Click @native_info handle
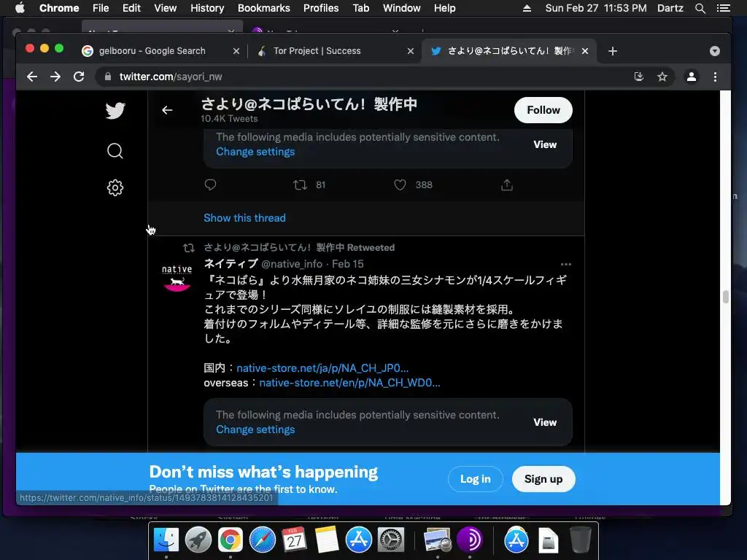 pos(292,264)
